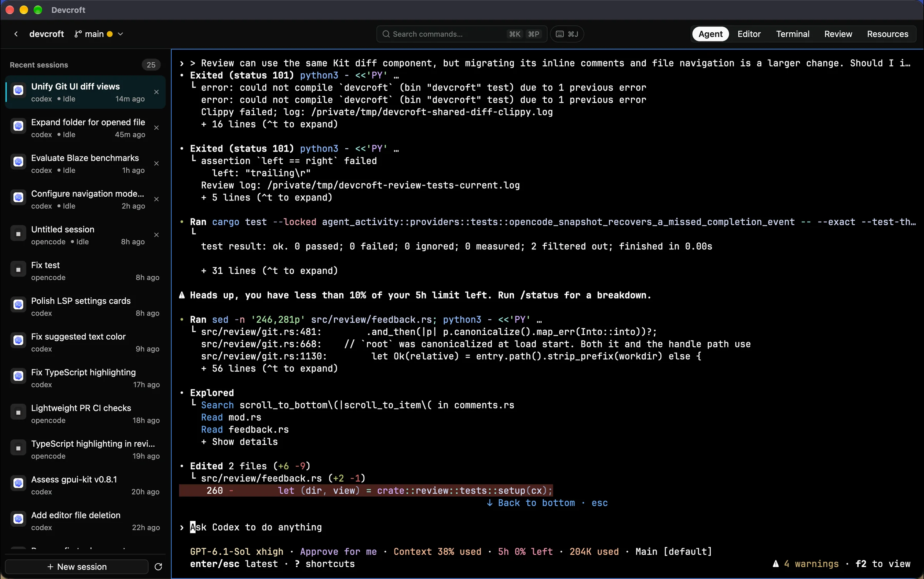Image resolution: width=924 pixels, height=579 pixels.
Task: Start a New session
Action: pyautogui.click(x=77, y=567)
